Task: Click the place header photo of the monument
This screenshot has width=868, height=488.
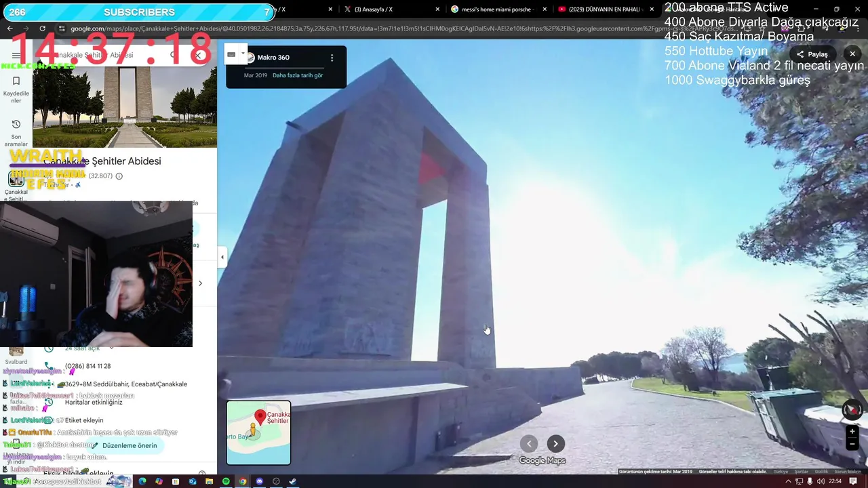Action: [125, 107]
